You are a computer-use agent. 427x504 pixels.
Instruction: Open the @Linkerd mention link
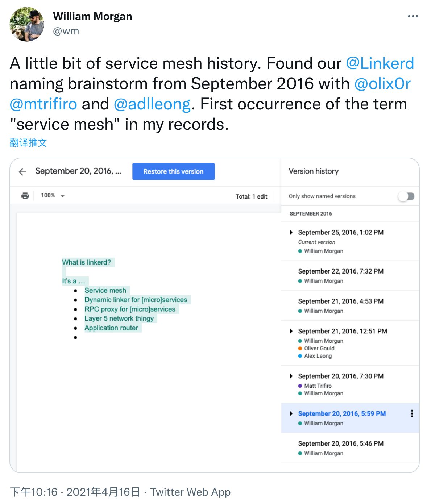380,63
